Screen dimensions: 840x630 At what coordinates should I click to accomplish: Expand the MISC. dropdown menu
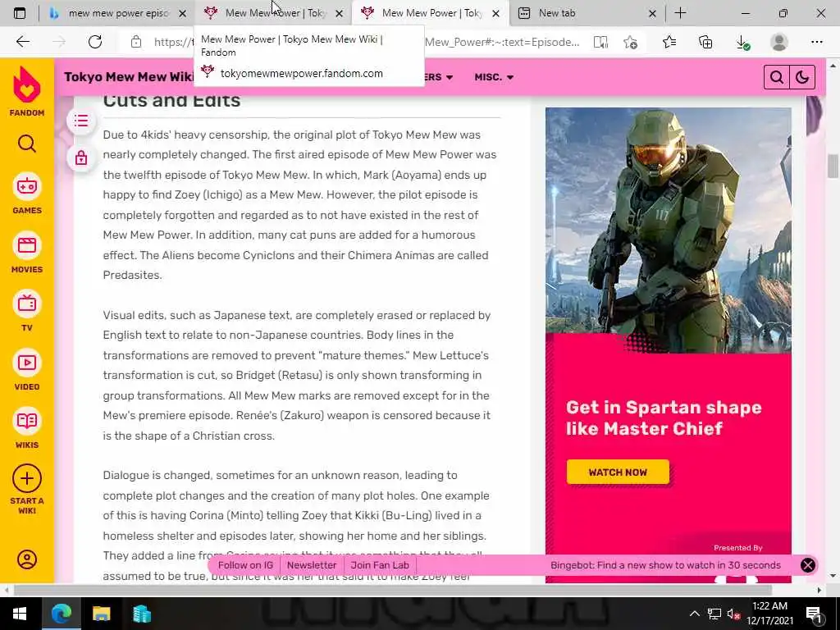494,77
